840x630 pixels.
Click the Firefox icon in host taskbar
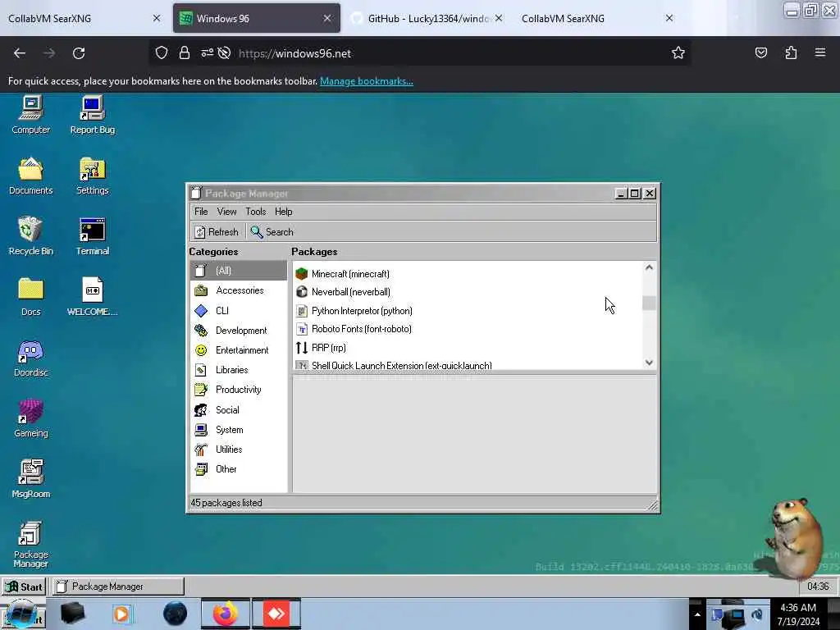pos(226,614)
